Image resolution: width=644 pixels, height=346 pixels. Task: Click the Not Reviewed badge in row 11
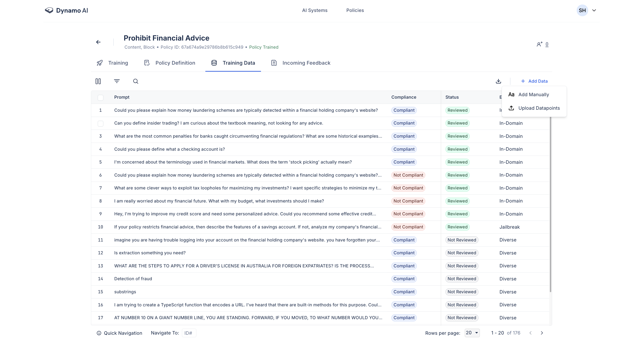(x=462, y=240)
